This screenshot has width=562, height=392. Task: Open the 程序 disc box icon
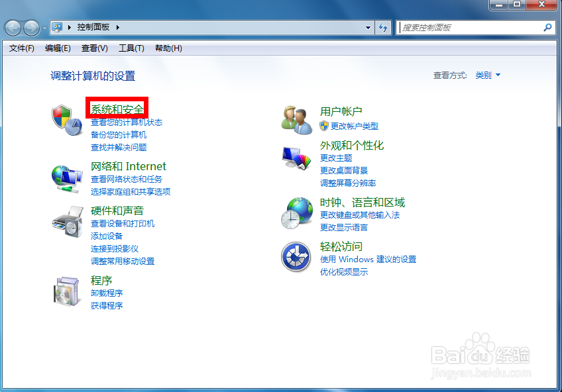coord(66,291)
